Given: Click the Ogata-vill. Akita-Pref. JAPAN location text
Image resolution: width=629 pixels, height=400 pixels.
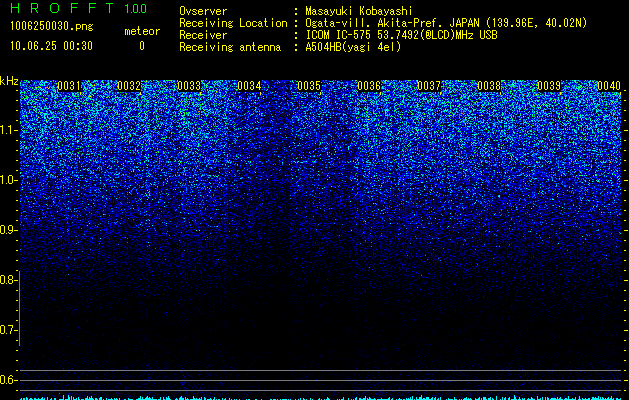Looking at the screenshot, I should tap(446, 24).
